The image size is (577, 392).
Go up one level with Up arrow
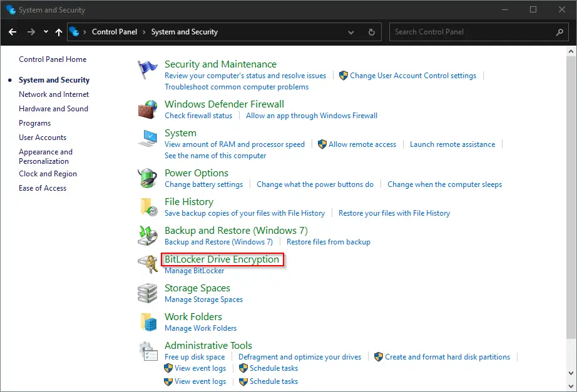pos(59,32)
